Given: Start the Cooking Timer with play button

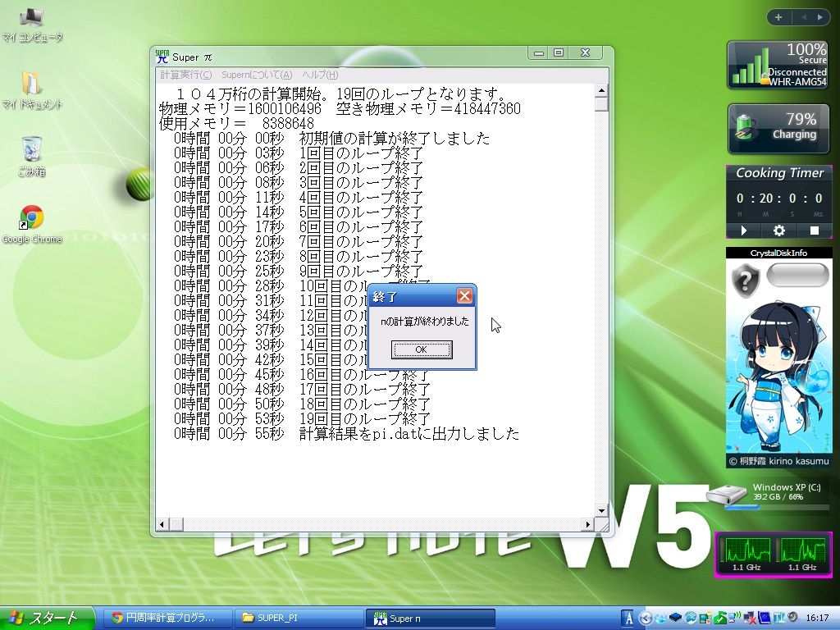Looking at the screenshot, I should coord(743,231).
